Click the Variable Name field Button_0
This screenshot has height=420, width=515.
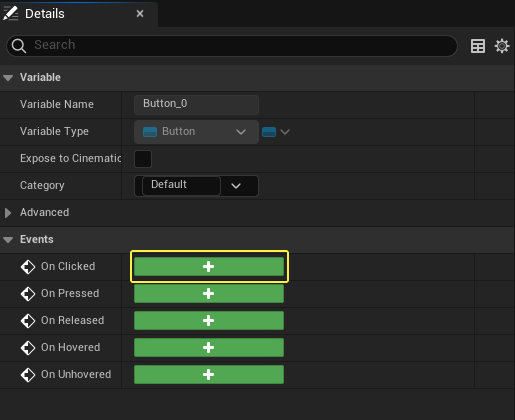click(196, 104)
